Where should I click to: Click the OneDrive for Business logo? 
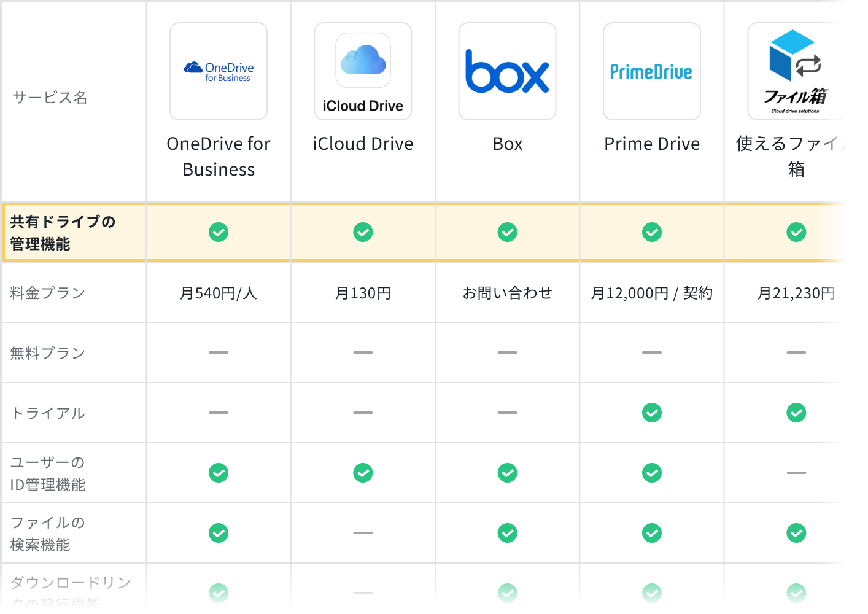tap(219, 71)
